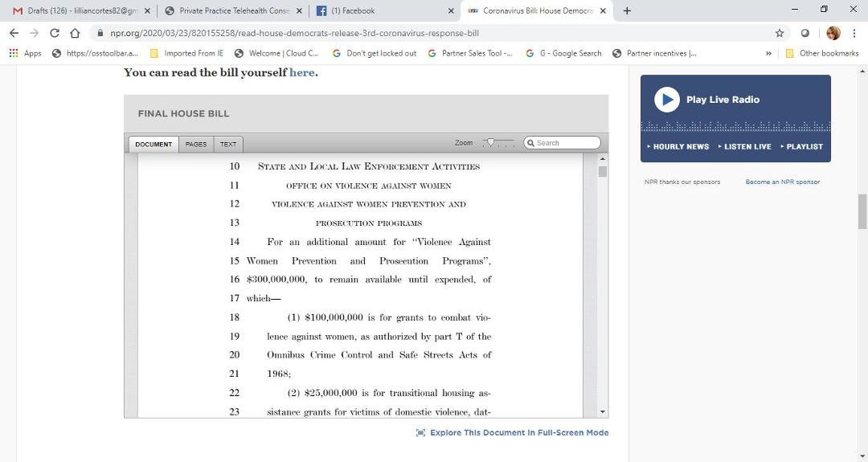Click the document Search field

click(x=562, y=143)
